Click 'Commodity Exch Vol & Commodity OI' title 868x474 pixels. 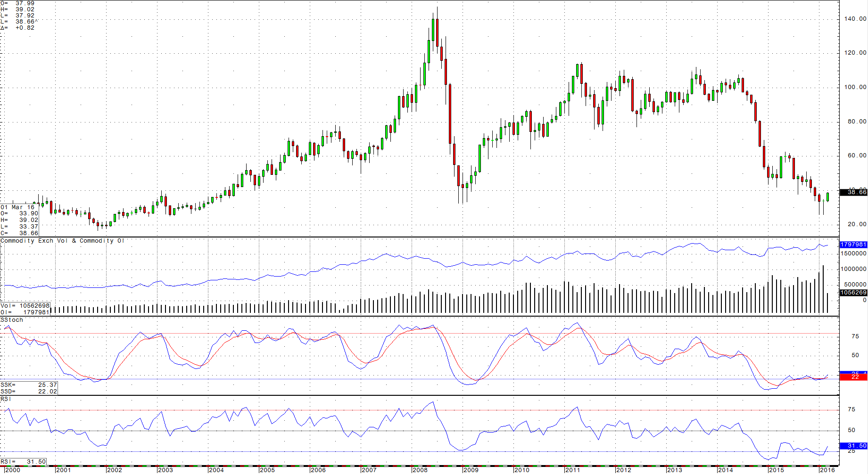pos(63,241)
